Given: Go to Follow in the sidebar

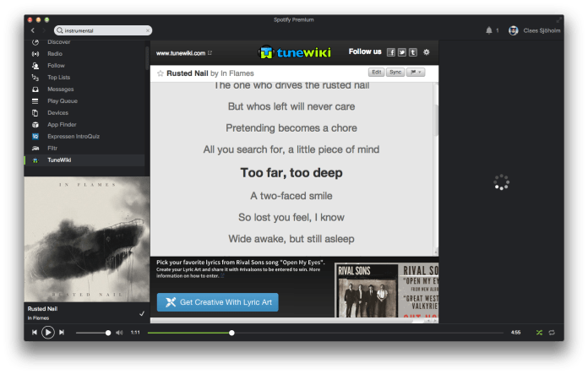Looking at the screenshot, I should click(56, 66).
